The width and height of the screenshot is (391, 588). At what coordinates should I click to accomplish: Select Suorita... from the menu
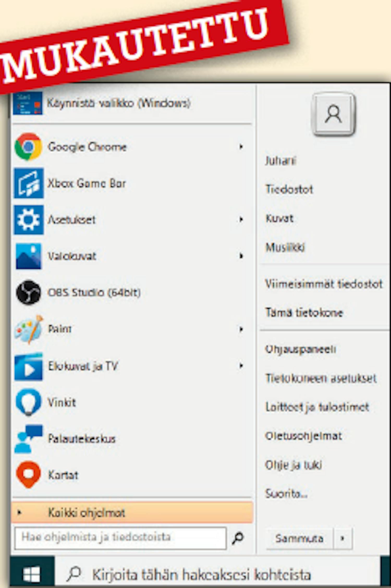tap(286, 494)
